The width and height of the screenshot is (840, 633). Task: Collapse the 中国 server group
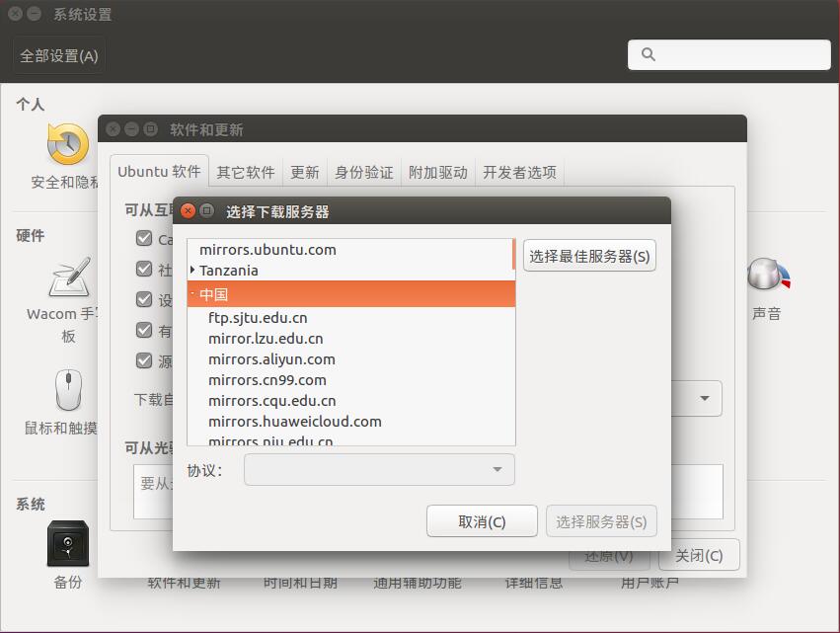(x=192, y=293)
